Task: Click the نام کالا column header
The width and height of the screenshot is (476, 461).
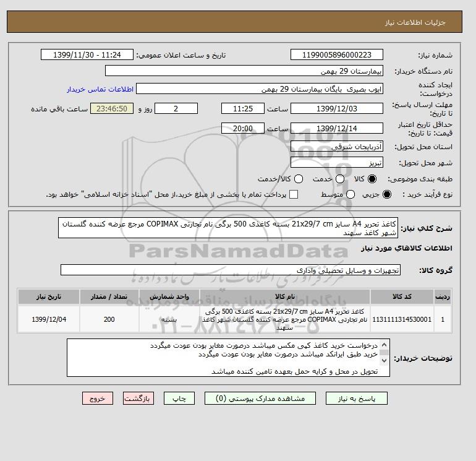Action: point(285,296)
